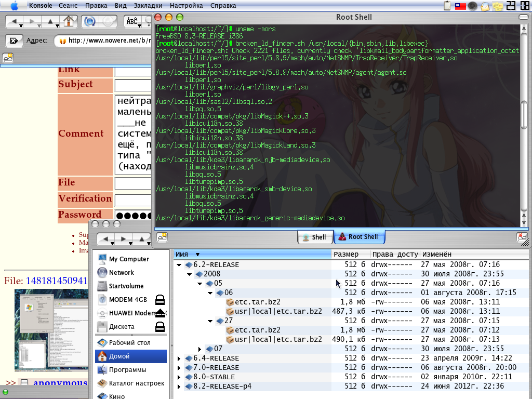The image size is (532, 399).
Task: Open the File 148181450941 link
Action: pos(57,281)
